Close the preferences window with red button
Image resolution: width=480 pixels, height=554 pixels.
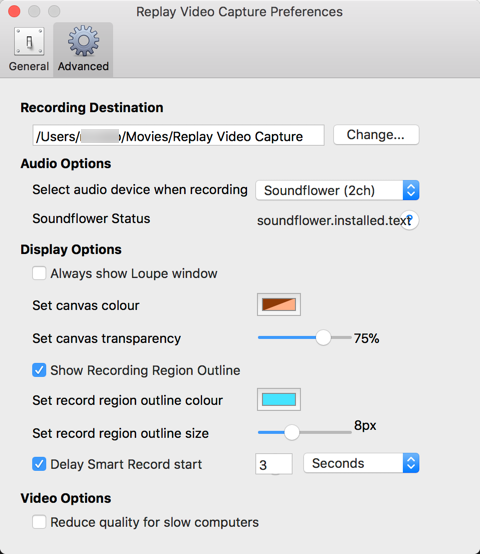click(x=14, y=11)
